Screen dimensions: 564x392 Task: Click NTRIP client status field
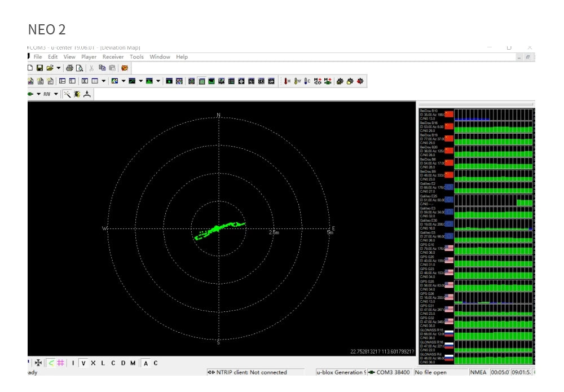click(x=252, y=372)
